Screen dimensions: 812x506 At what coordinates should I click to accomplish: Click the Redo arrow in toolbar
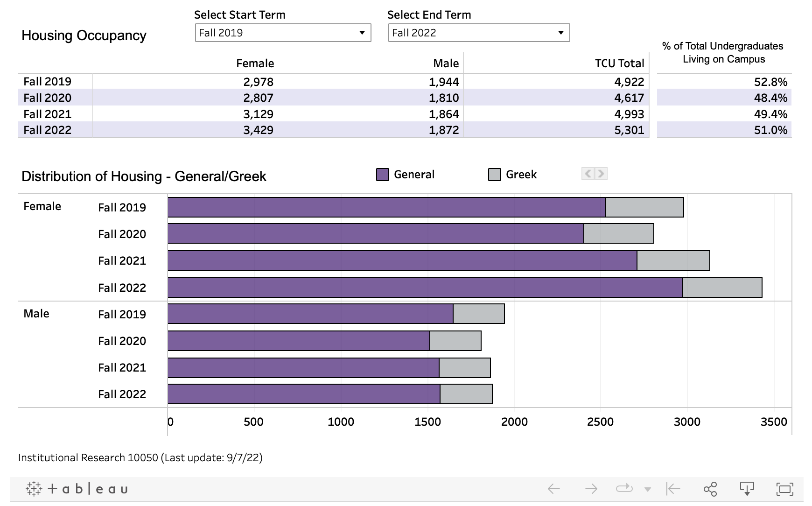coord(591,489)
